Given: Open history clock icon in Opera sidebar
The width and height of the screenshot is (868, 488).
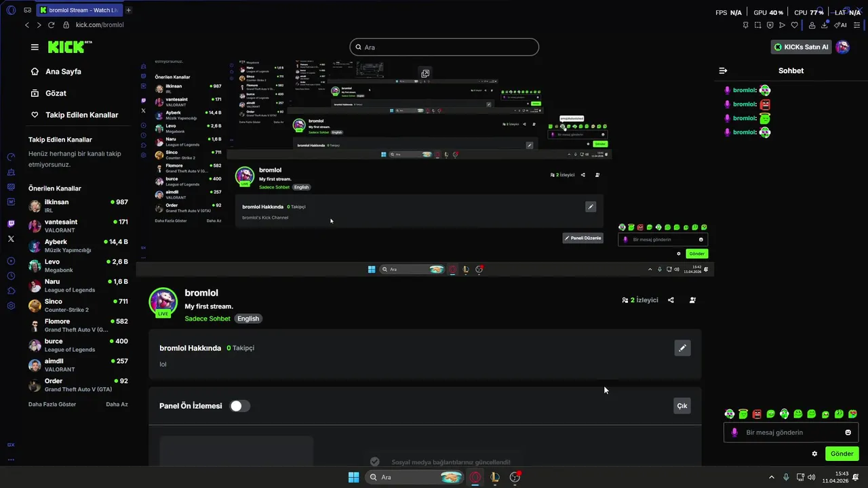Looking at the screenshot, I should (x=11, y=276).
